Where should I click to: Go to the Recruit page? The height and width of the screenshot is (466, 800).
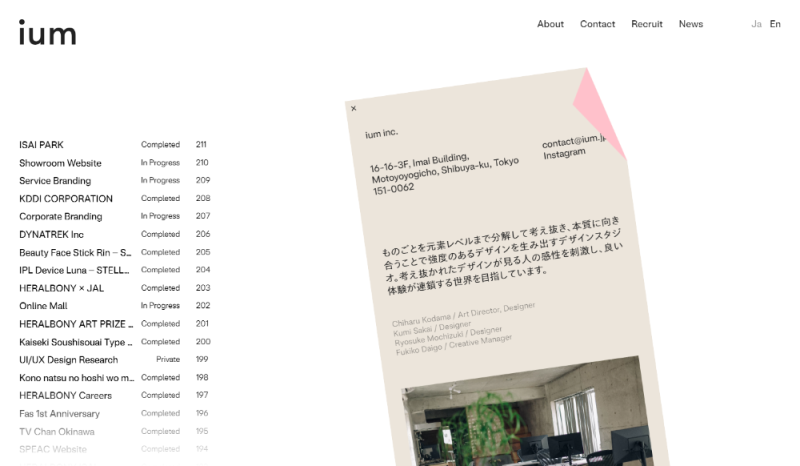[x=646, y=24]
